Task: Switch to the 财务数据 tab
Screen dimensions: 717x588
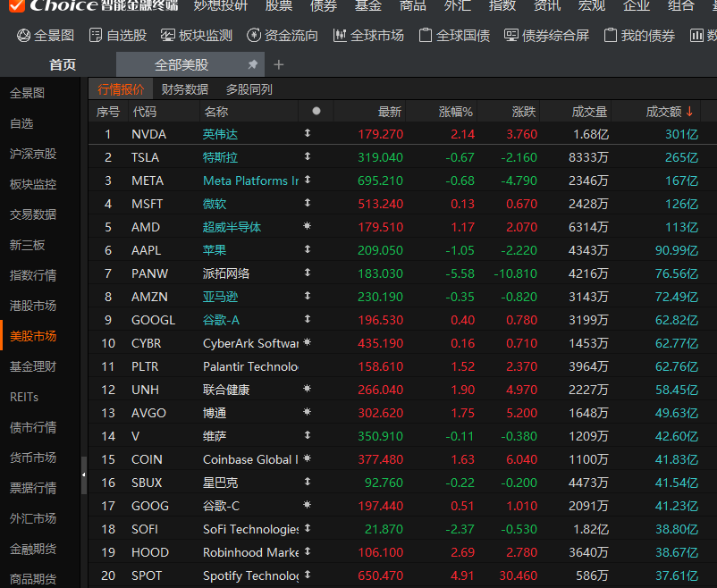Action: pos(185,89)
